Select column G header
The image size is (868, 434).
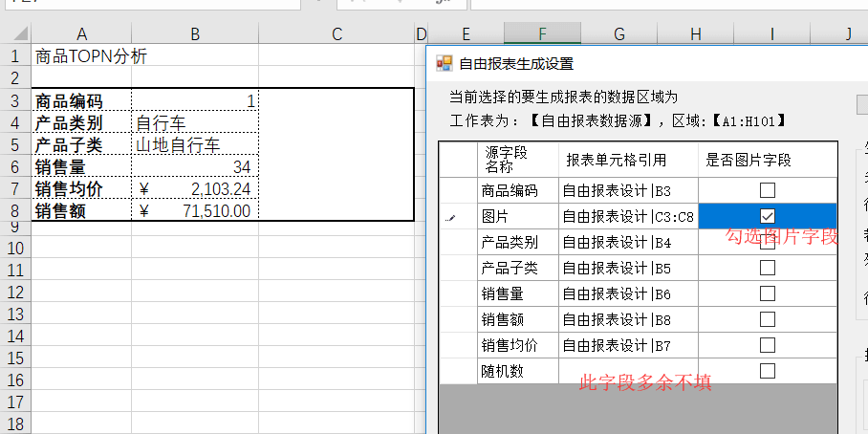619,33
